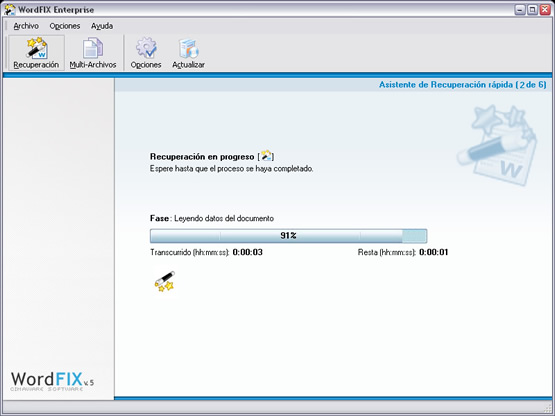Maximize the WordFIX Enterprise window
555x416 pixels.
[x=532, y=10]
